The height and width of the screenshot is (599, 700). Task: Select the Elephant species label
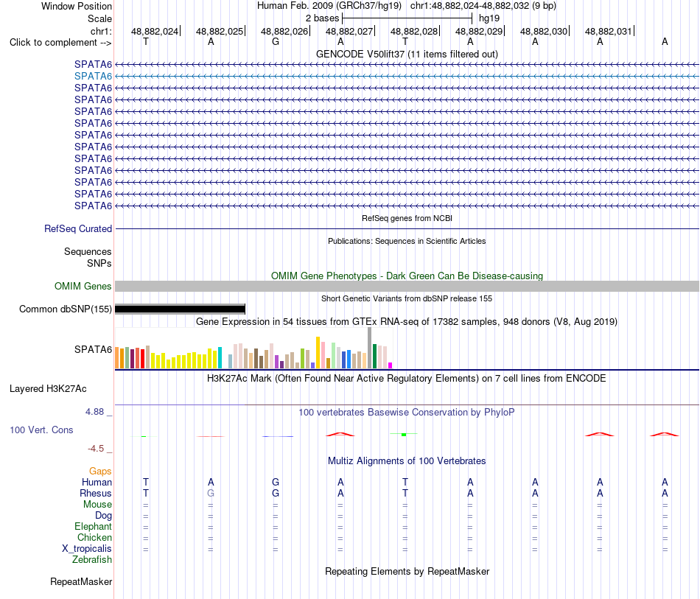pos(93,526)
